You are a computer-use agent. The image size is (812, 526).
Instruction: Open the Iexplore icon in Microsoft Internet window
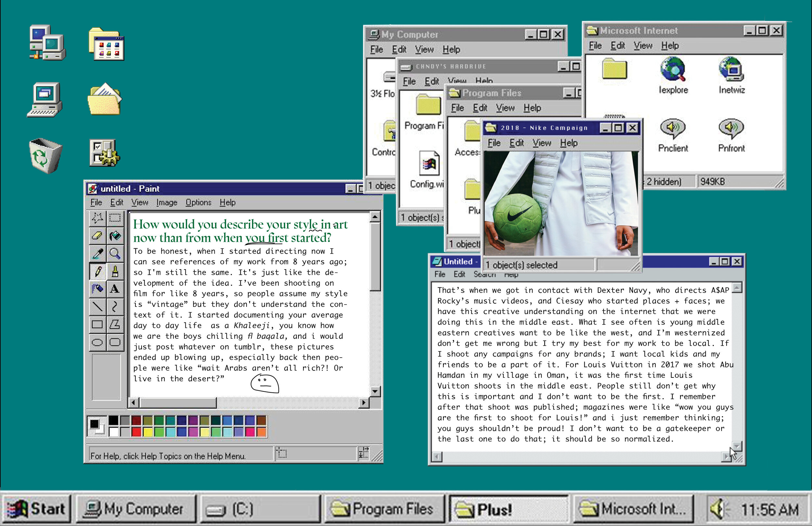point(673,75)
